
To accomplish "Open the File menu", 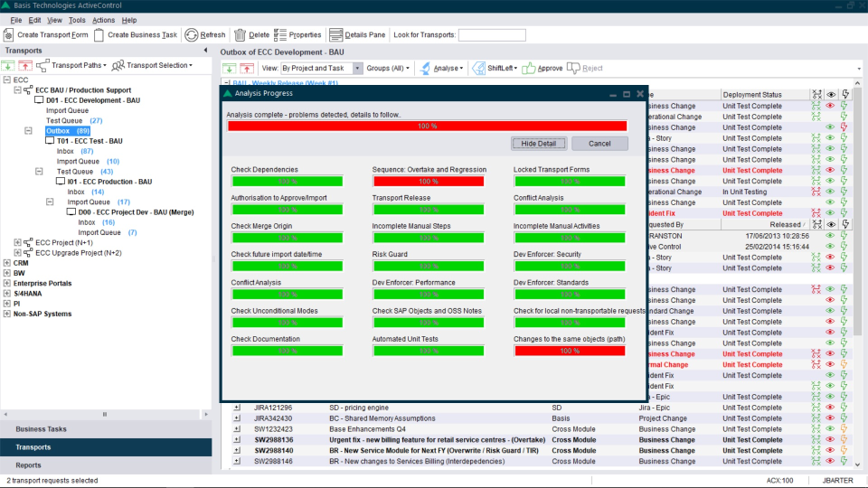I will (16, 21).
